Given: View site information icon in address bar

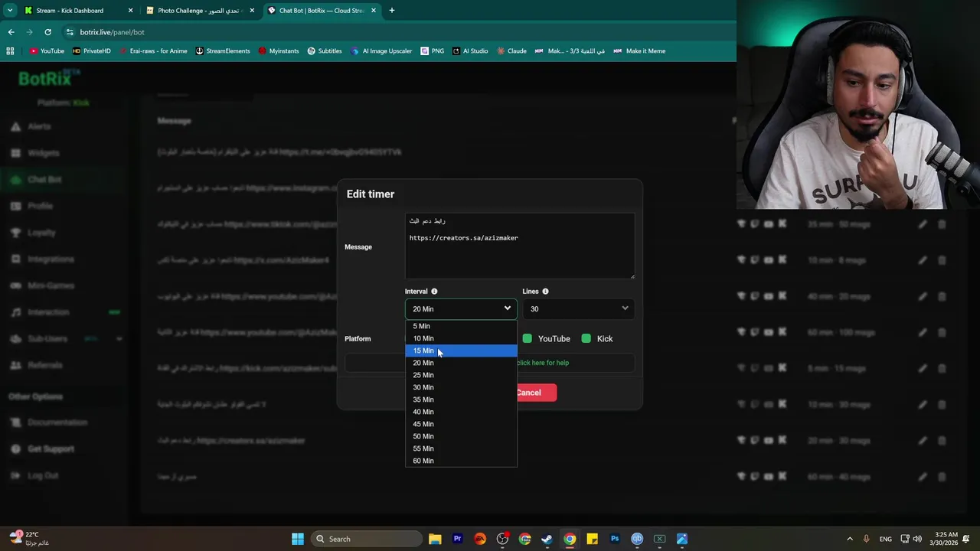Looking at the screenshot, I should tap(70, 32).
